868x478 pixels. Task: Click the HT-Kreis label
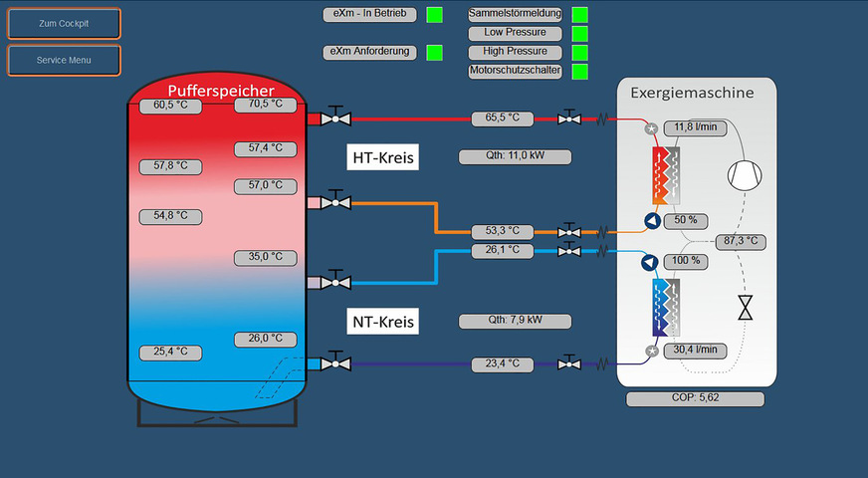click(x=382, y=157)
